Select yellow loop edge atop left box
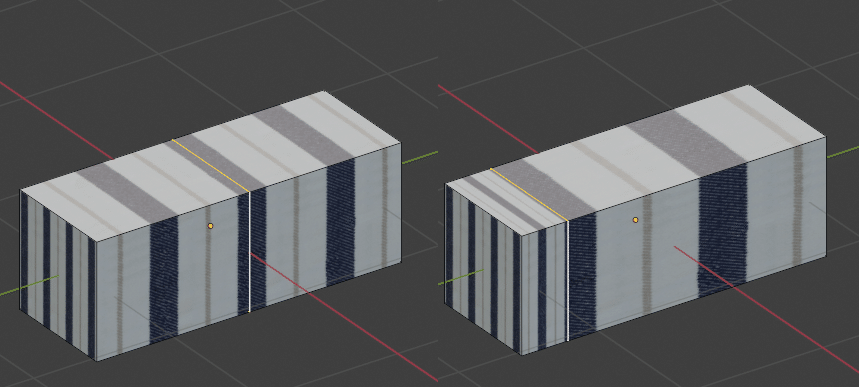Viewport: 859px width, 387px height. 211,166
